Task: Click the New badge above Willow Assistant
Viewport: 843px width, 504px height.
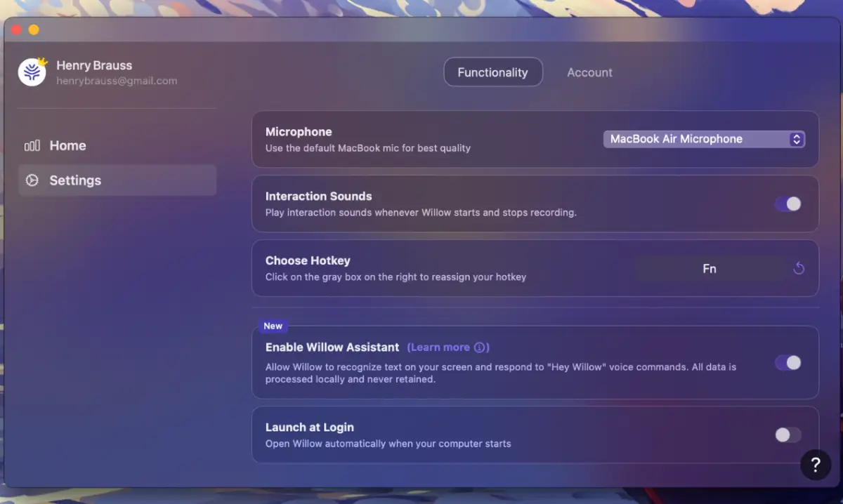Action: (273, 326)
